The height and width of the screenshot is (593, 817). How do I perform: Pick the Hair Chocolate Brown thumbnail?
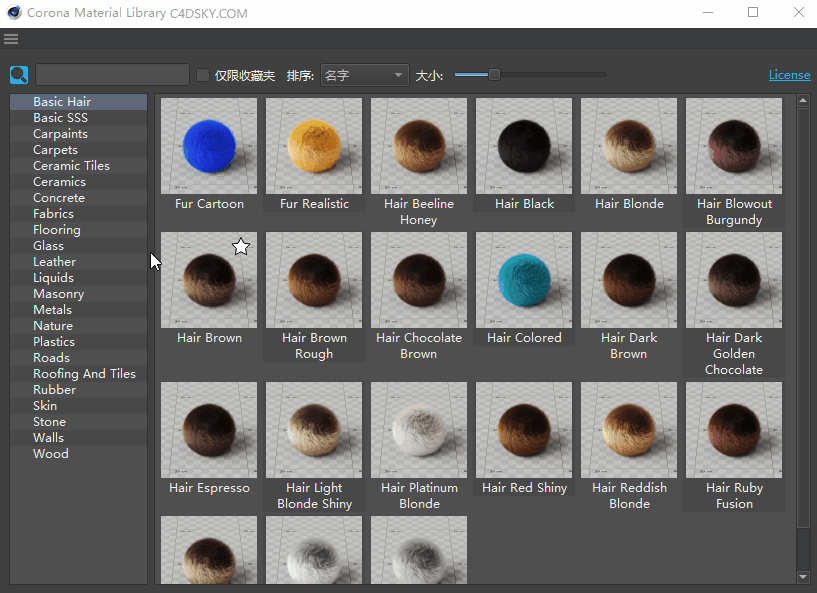[x=419, y=280]
